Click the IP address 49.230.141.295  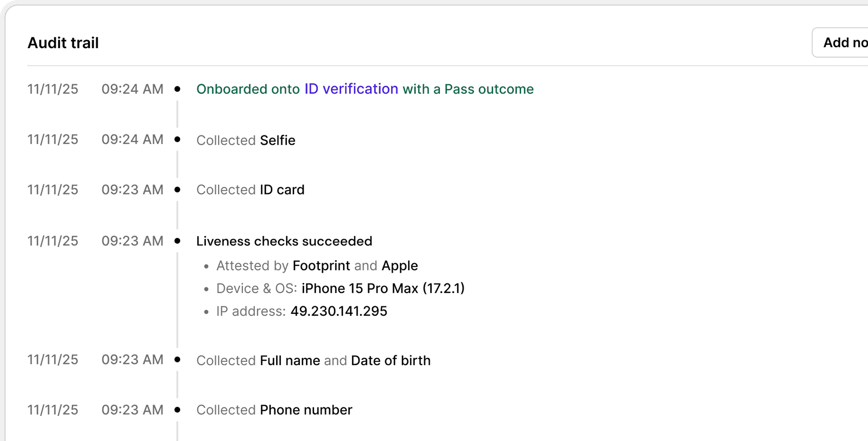pyautogui.click(x=339, y=311)
